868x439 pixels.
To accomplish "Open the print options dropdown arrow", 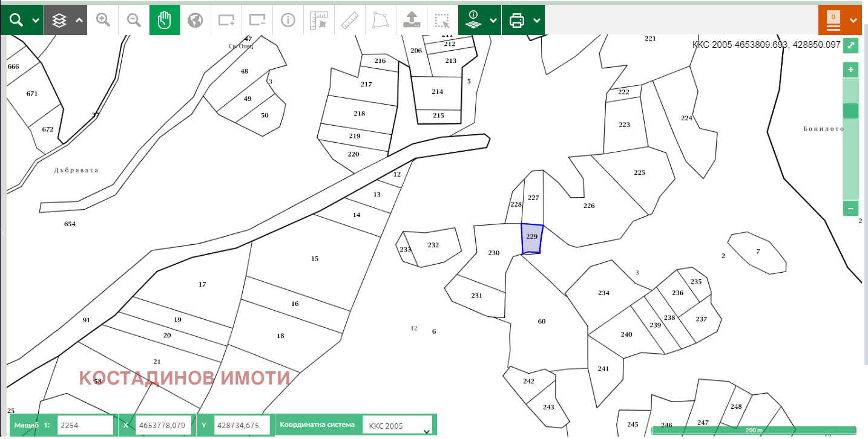I will click(535, 20).
